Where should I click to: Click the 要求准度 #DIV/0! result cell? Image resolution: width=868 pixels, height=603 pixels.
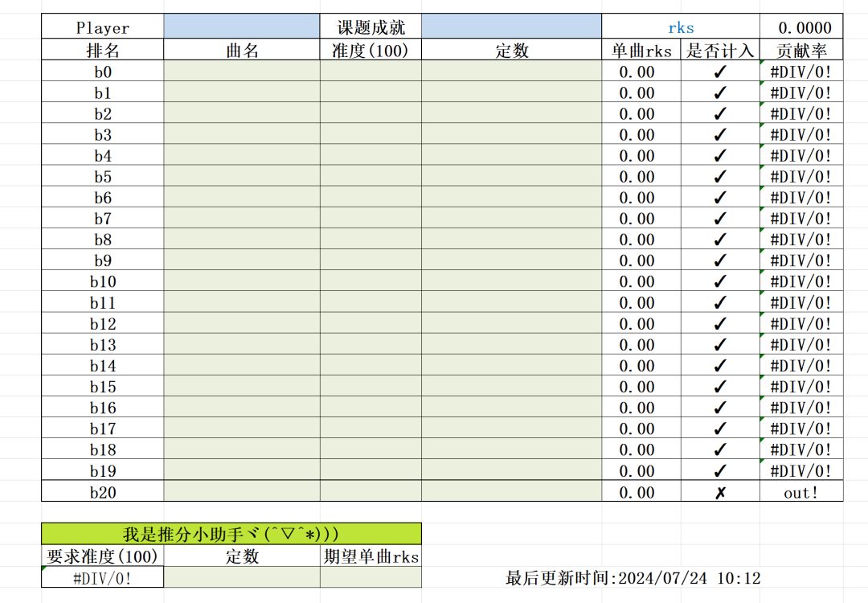click(102, 577)
